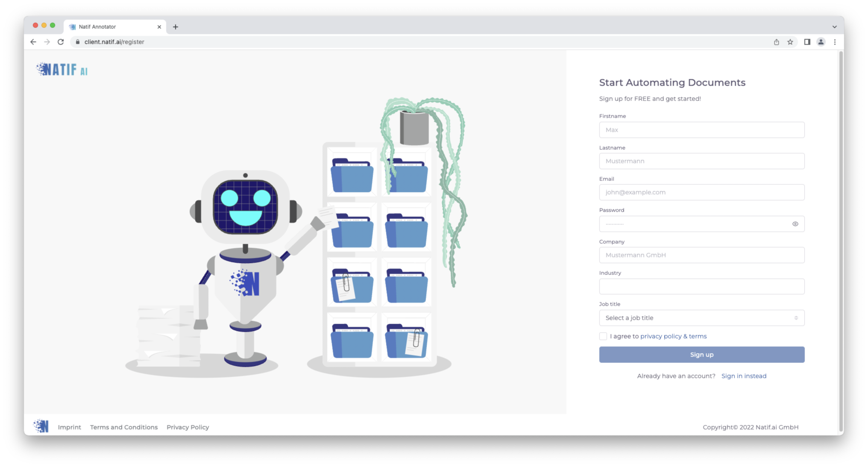Click the password visibility toggle eye icon

pos(795,224)
